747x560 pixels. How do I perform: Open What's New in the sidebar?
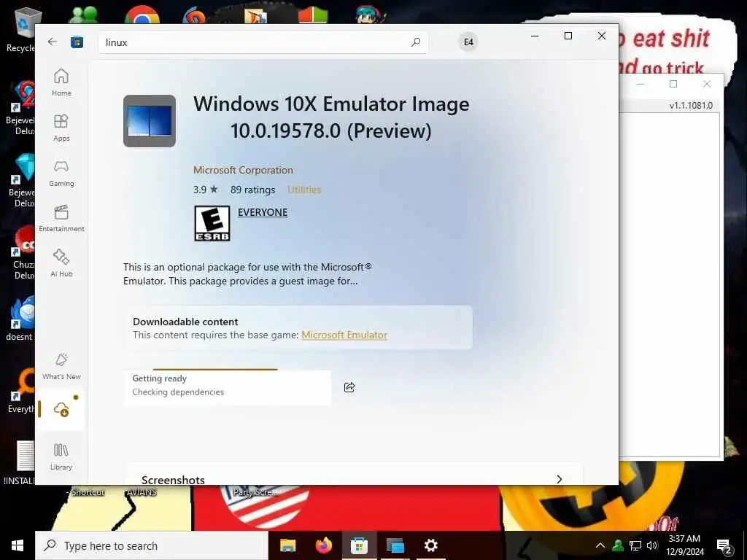(x=61, y=366)
